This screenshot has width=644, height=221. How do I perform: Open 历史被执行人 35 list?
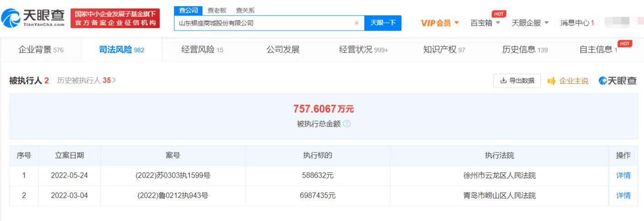pos(86,80)
